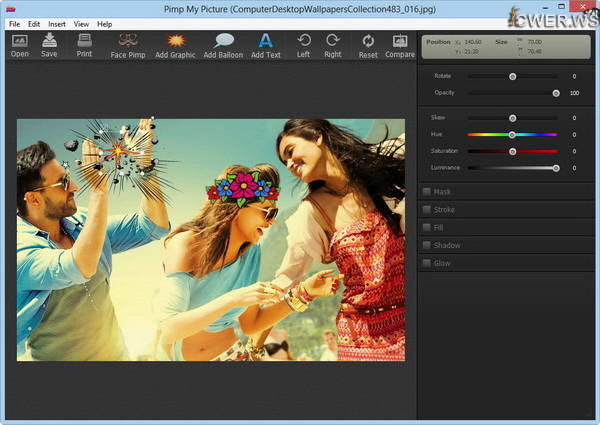The height and width of the screenshot is (425, 600).
Task: Click the Open image toolbar icon
Action: (x=19, y=42)
